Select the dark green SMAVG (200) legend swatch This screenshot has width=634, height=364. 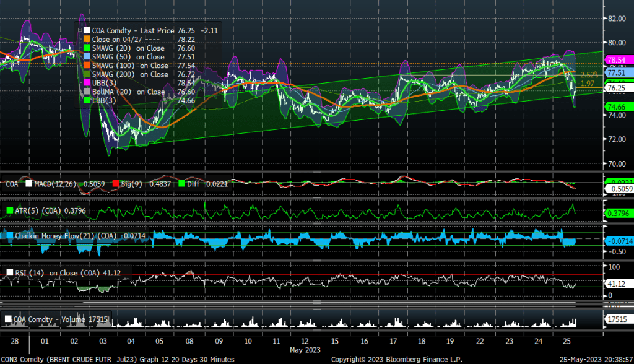coord(87,74)
